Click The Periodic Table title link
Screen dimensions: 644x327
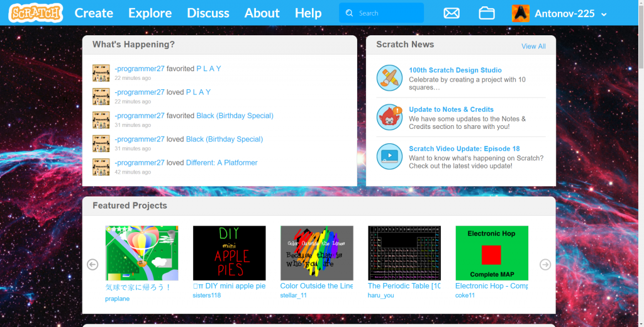coord(404,286)
